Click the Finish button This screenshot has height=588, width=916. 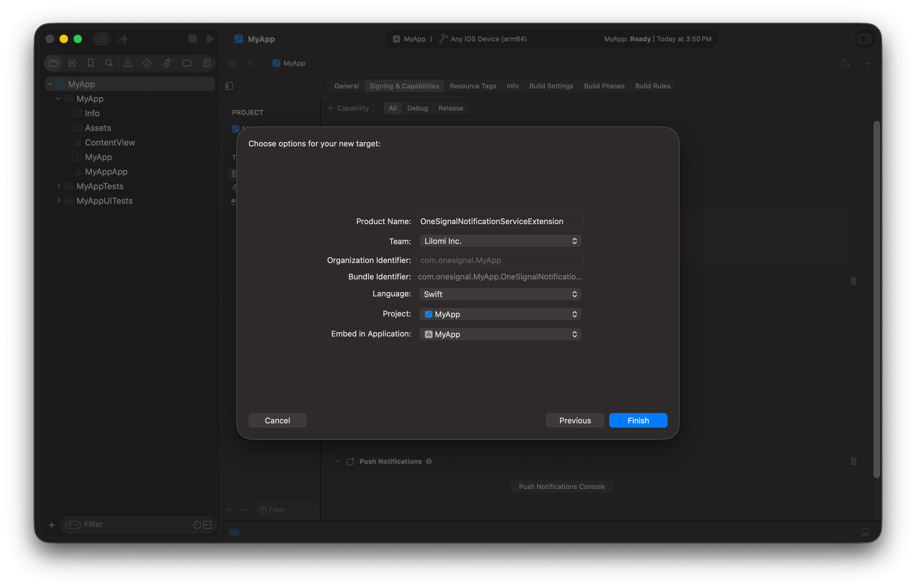pos(638,420)
